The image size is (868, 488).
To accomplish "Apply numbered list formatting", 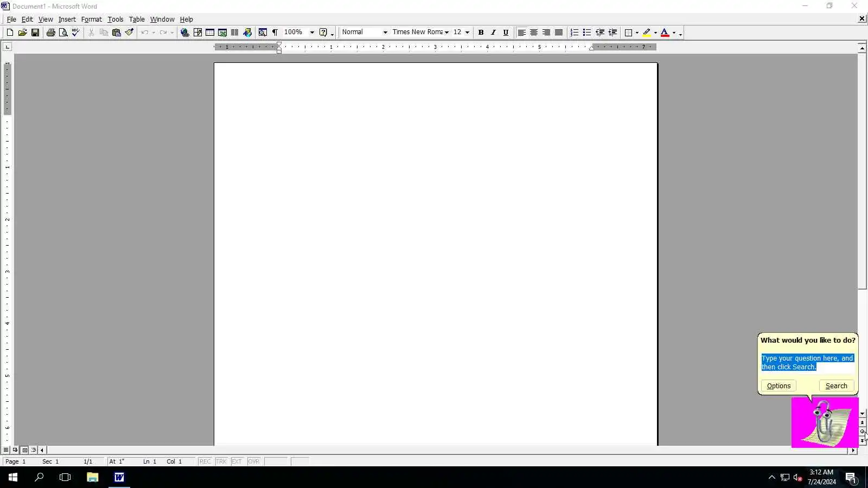I will pos(575,33).
